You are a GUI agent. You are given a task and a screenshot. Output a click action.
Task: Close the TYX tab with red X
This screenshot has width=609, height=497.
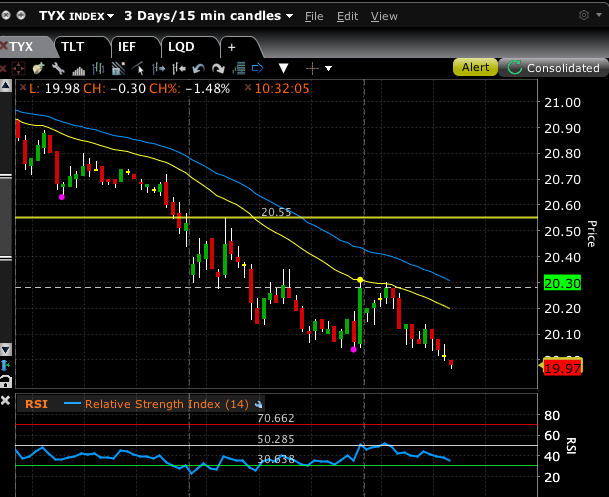[x=4, y=46]
